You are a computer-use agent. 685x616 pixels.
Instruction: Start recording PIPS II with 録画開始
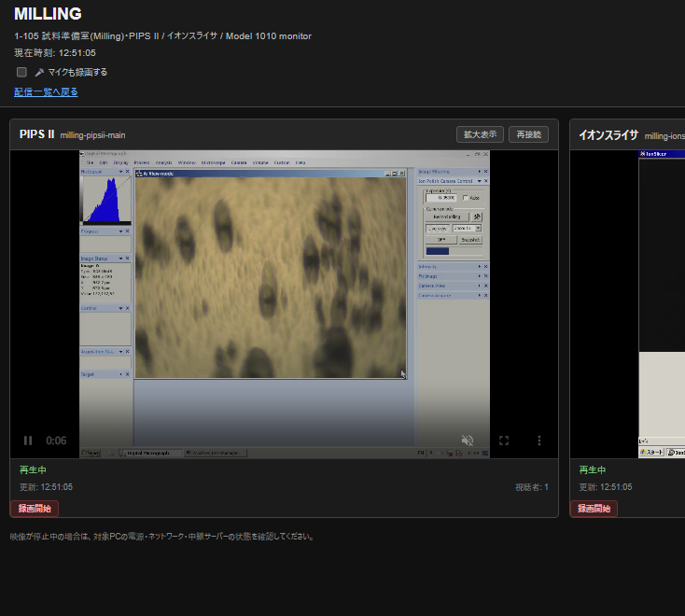[35, 509]
